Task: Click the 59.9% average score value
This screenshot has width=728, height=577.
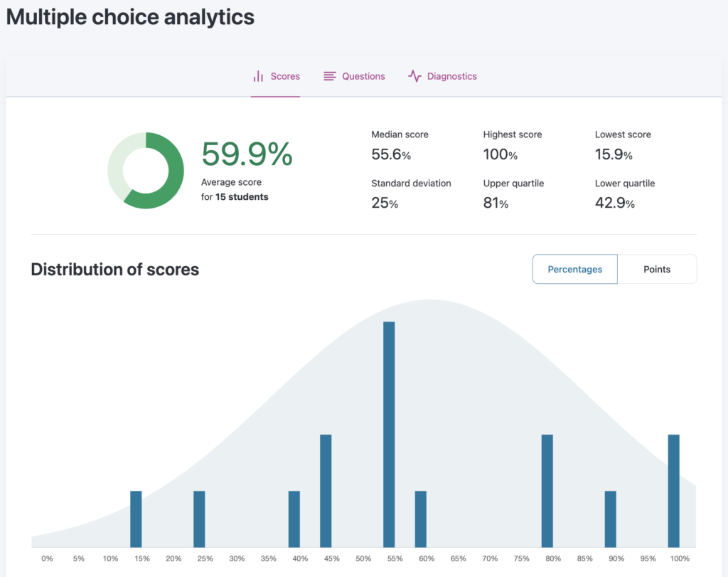Action: click(x=247, y=154)
